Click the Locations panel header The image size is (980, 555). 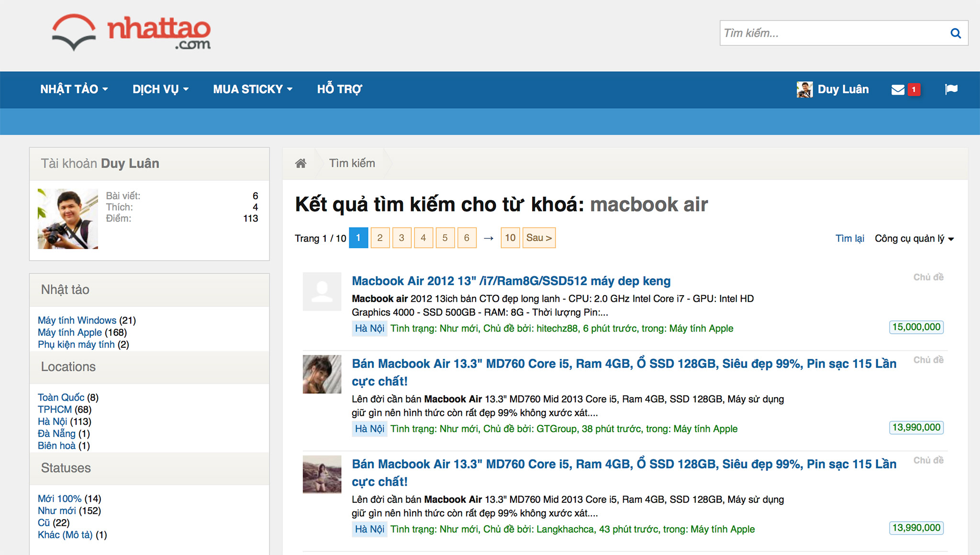149,367
